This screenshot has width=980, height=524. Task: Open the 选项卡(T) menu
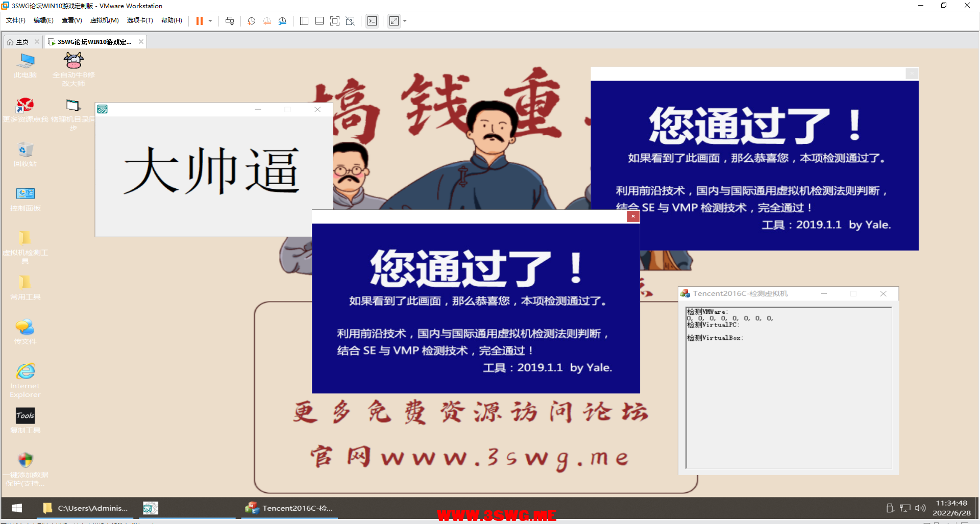click(x=140, y=20)
